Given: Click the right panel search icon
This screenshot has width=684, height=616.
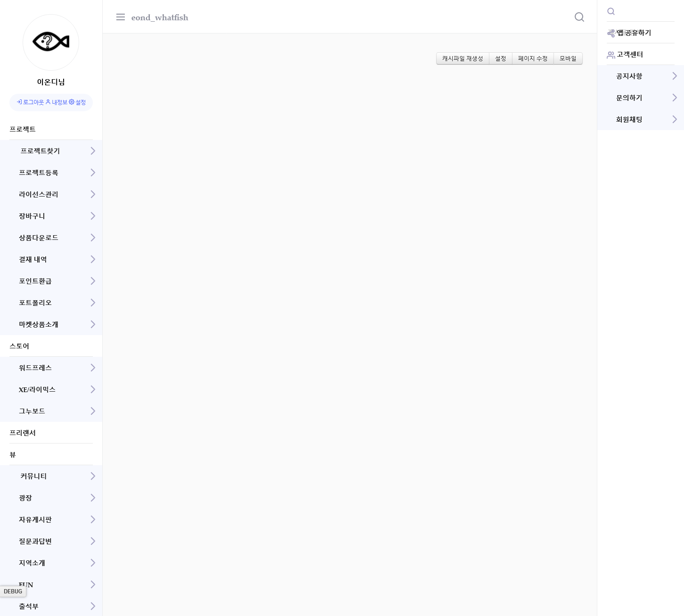Looking at the screenshot, I should (x=611, y=11).
